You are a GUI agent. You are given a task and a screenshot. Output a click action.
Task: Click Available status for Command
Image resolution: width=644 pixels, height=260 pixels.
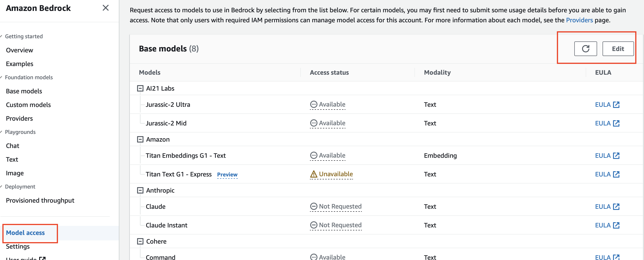point(327,257)
